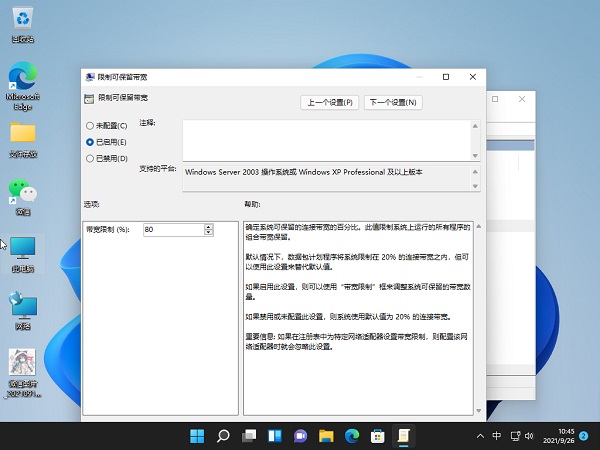The image size is (600, 450).
Task: Decrease bandwidth limit with the down arrow
Action: (x=208, y=233)
